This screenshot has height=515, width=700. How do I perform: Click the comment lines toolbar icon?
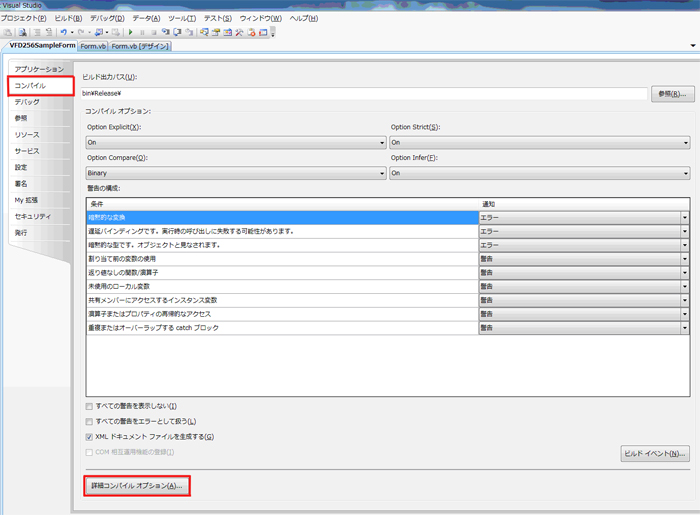click(x=49, y=33)
